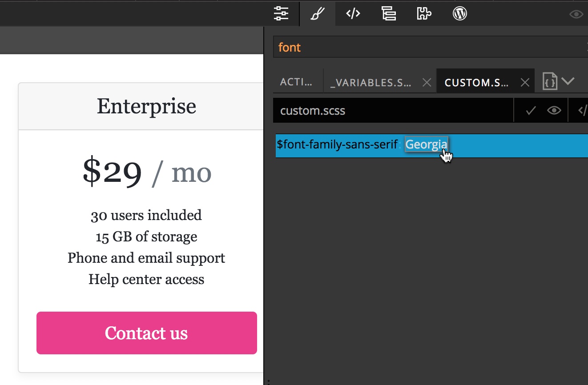Click the checkmark on custom.scss row
This screenshot has width=588, height=385.
pos(531,111)
